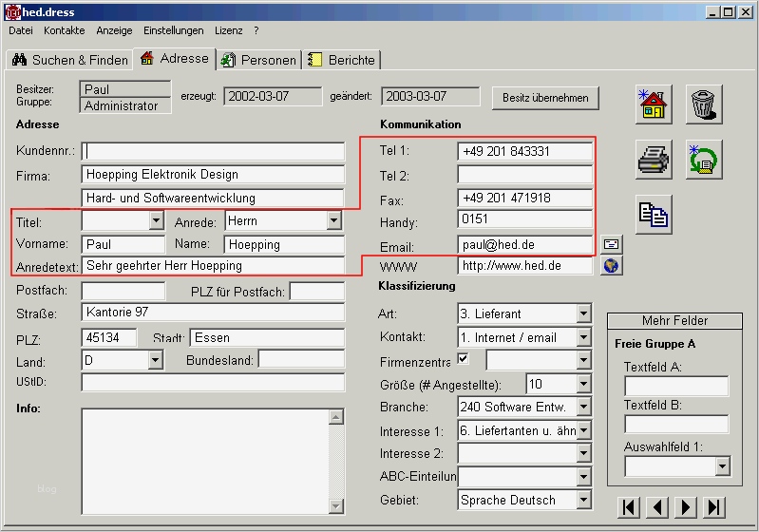This screenshot has width=759, height=532.
Task: Click Info scrollbar down arrow
Action: coord(336,506)
